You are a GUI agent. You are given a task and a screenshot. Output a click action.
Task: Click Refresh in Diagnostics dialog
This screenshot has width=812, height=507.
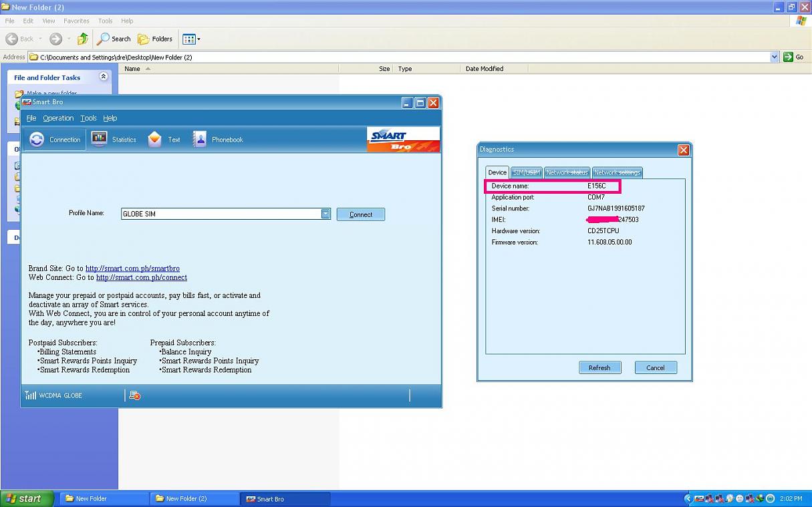[599, 367]
